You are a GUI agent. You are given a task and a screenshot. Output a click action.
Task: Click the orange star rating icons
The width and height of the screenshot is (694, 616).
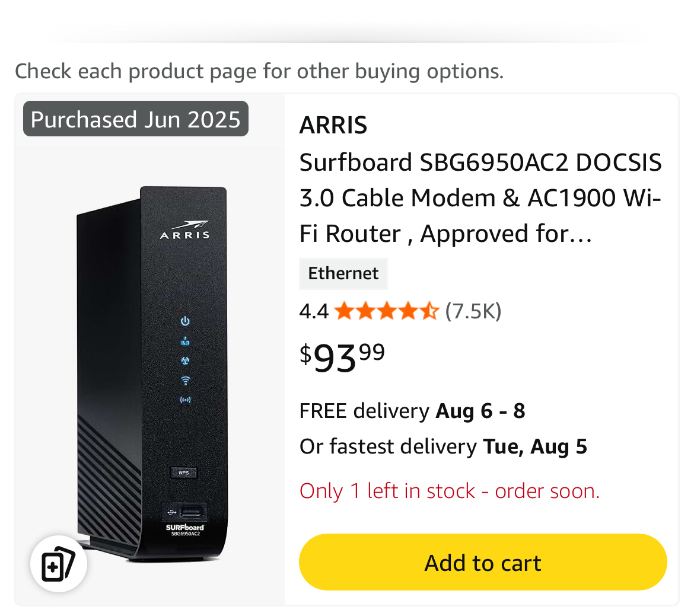point(386,311)
